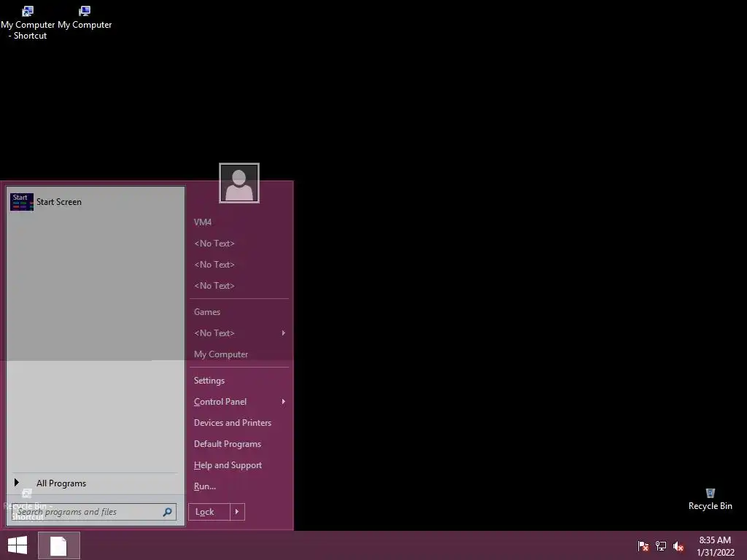Click the Lock button
This screenshot has height=560, width=747.
[x=209, y=512]
